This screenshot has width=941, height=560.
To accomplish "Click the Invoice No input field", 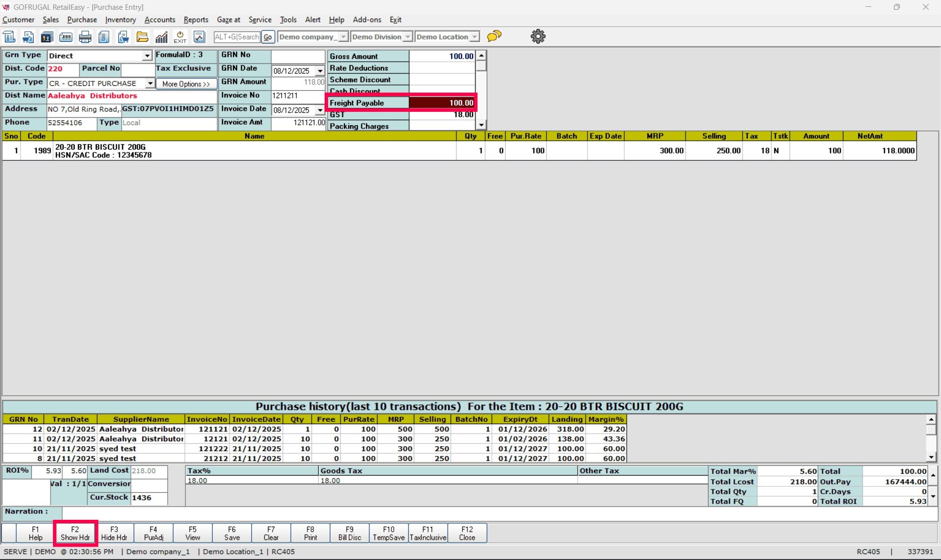I will point(298,96).
